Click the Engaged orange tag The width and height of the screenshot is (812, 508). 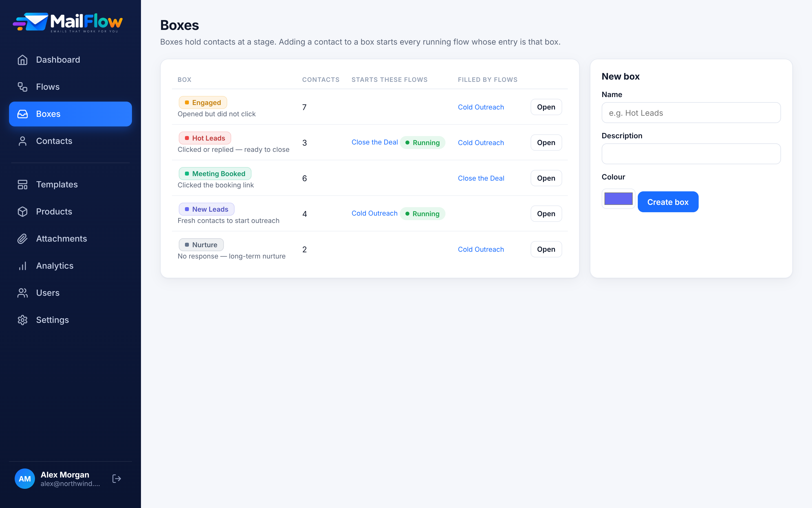tap(203, 102)
